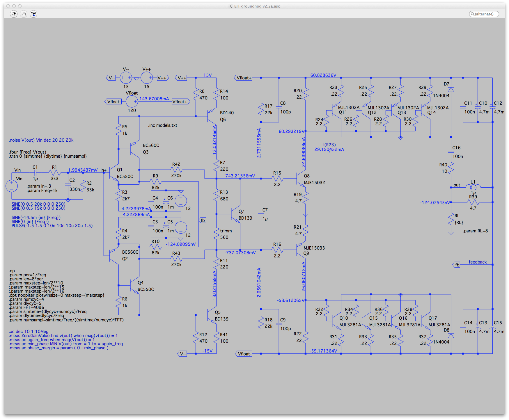Open the Control Panel hammer icon
Screen dimensions: 509x420
coord(34,14)
